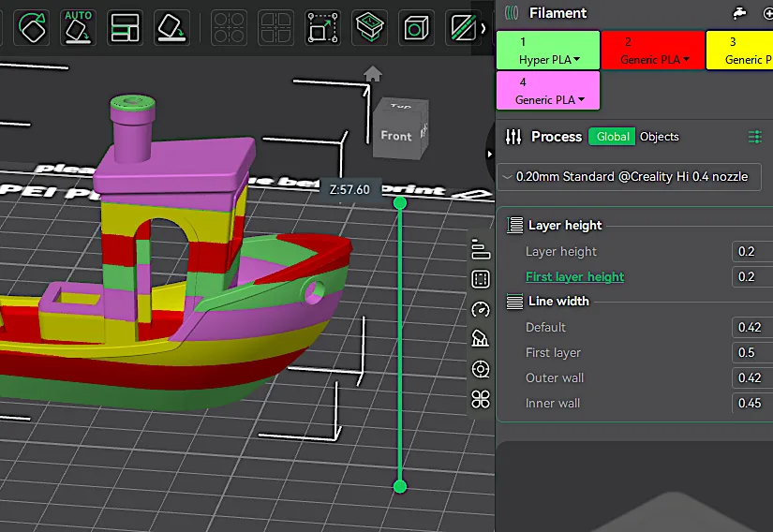Select the diagonal cut tool
The image size is (773, 532).
[x=463, y=27]
